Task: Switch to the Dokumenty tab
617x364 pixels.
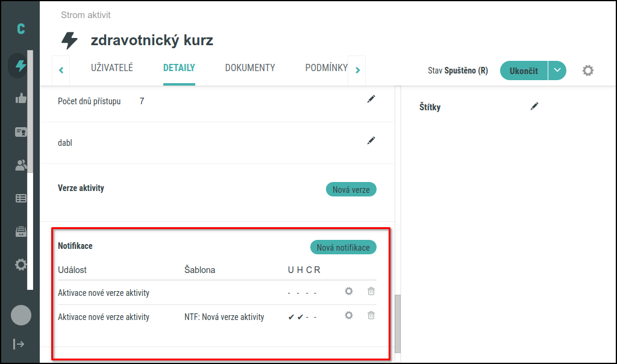Action: [x=249, y=67]
